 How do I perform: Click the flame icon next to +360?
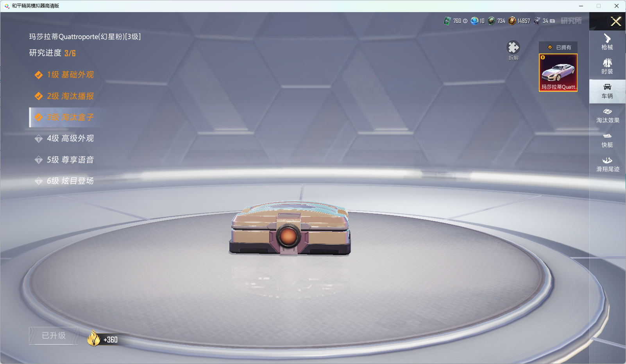[x=94, y=338]
